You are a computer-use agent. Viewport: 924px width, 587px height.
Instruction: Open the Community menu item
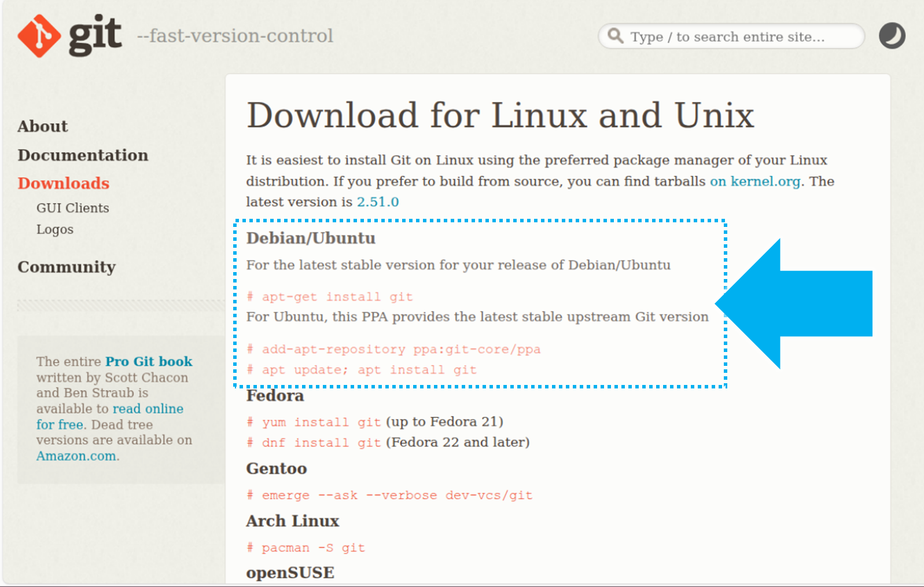point(67,267)
